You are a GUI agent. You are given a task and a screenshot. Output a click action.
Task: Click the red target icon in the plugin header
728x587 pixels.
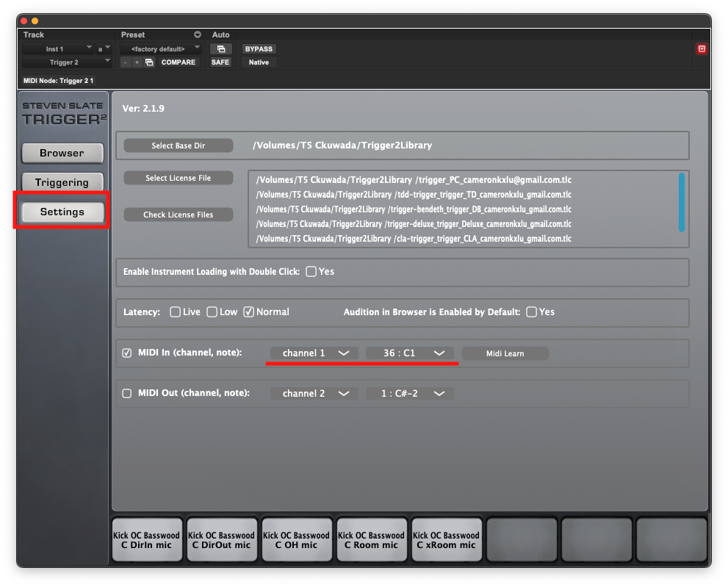coord(702,48)
